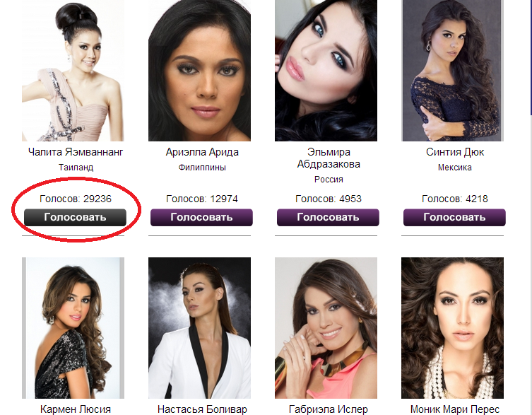Screen dimensions: 532x415
Task: Click the name Чалита Яэмваннанг
Action: click(76, 152)
